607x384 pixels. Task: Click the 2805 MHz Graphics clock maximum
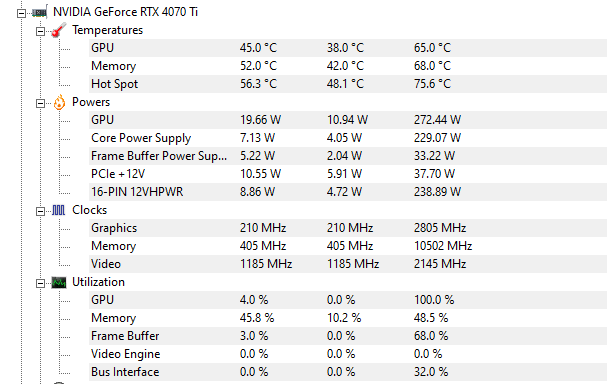pos(440,228)
